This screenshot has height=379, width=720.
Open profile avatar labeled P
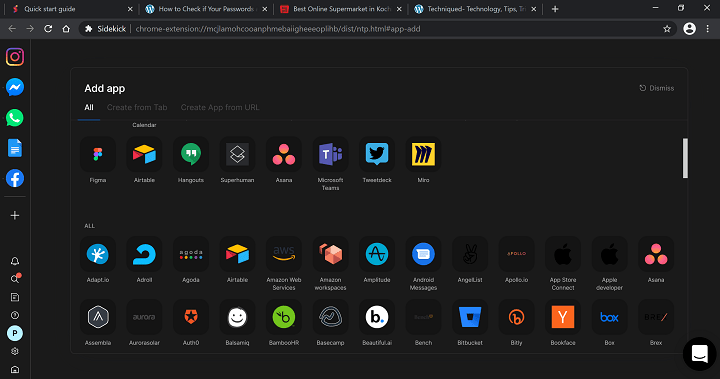pyautogui.click(x=15, y=333)
